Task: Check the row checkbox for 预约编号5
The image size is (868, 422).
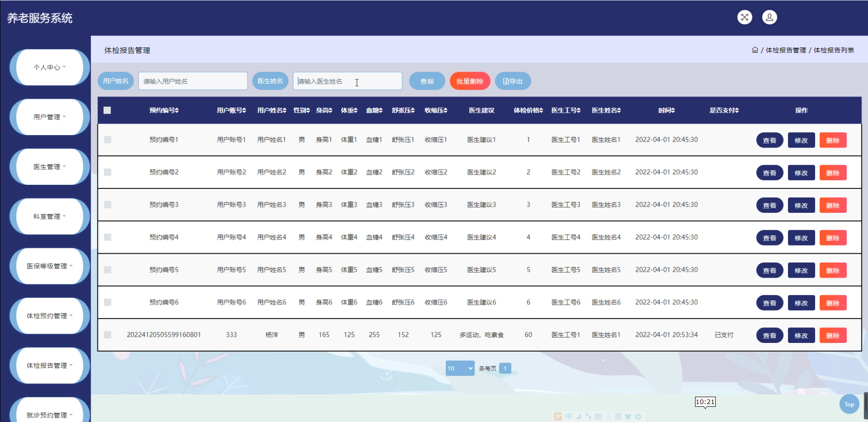Action: 108,270
